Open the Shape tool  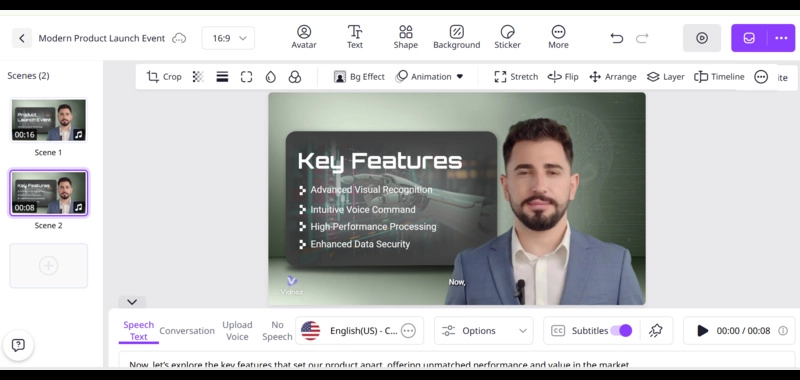point(406,37)
